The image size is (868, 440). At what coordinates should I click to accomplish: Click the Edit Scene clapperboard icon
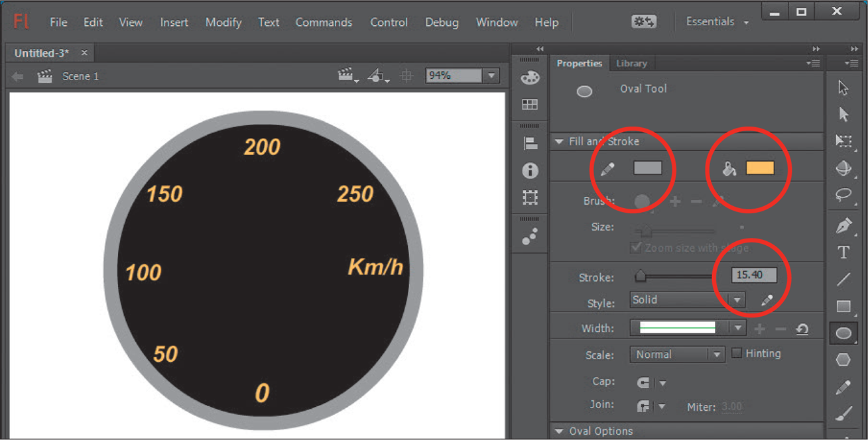pyautogui.click(x=348, y=76)
